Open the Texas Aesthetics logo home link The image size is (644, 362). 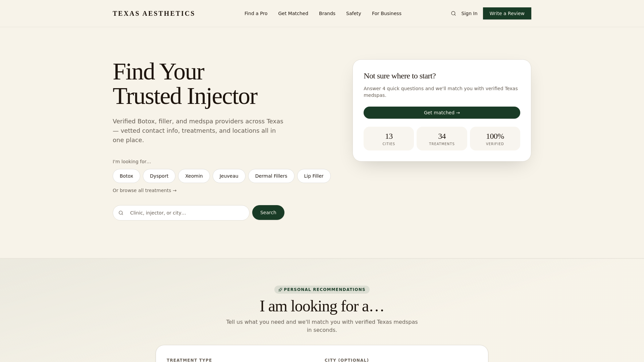pyautogui.click(x=154, y=13)
